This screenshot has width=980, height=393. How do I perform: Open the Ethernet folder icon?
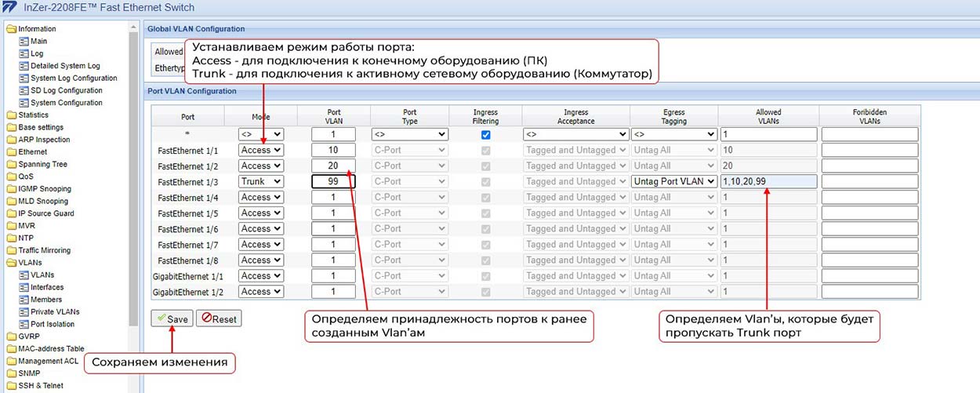[11, 152]
